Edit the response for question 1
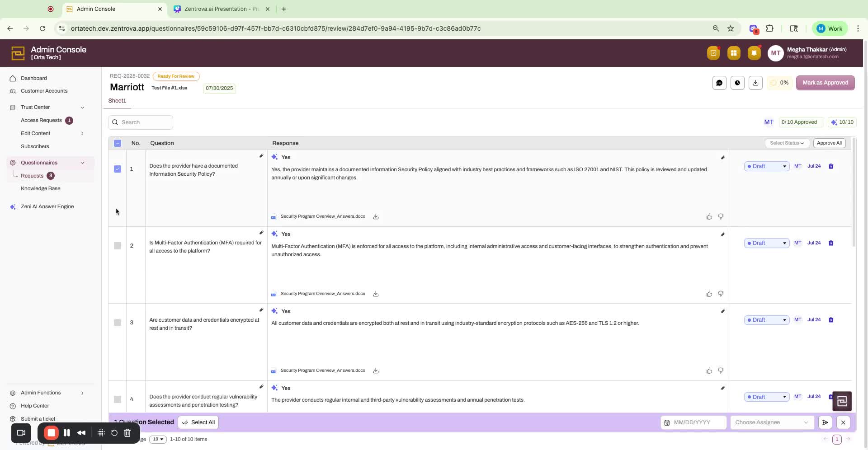 pos(722,158)
